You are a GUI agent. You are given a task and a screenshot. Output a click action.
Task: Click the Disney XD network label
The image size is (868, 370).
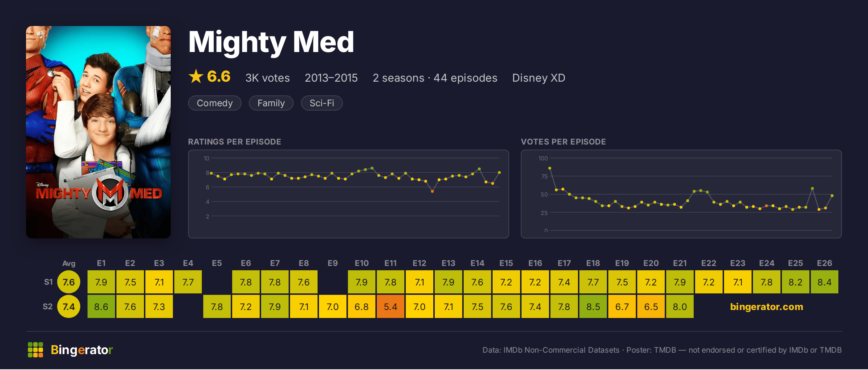click(x=539, y=78)
